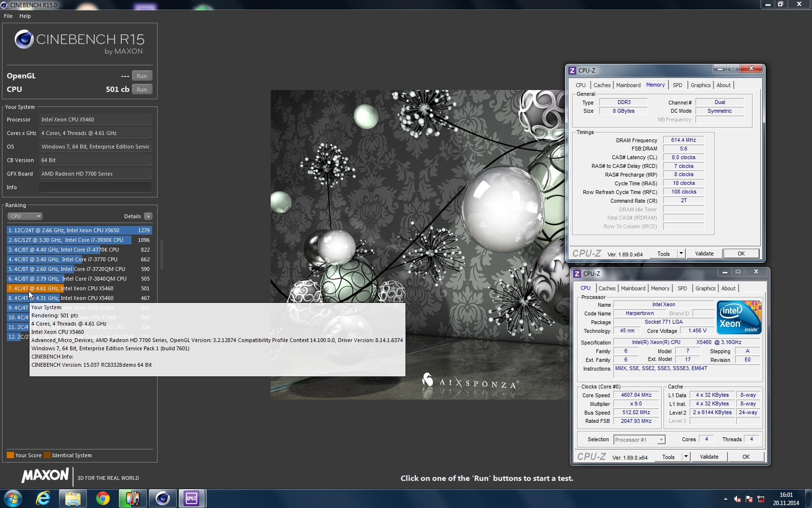The width and height of the screenshot is (812, 508).
Task: Open Graphics tab in upper CPU-Z window
Action: 700,85
